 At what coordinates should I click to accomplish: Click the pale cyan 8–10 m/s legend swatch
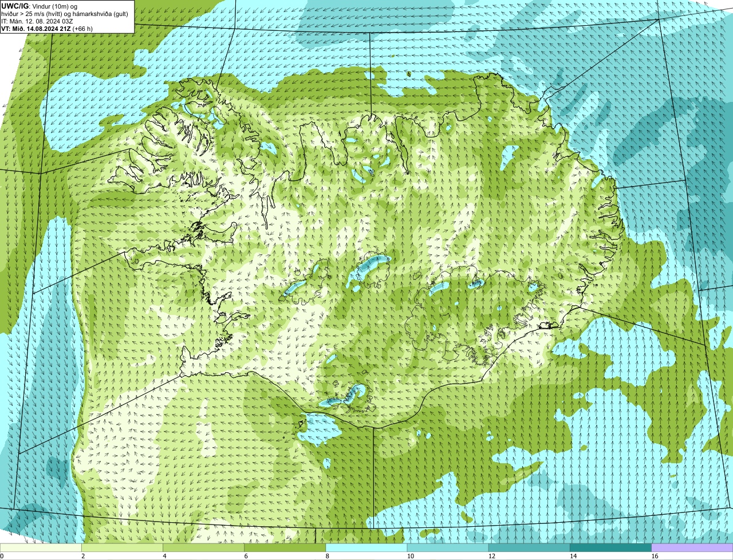[x=366, y=548]
